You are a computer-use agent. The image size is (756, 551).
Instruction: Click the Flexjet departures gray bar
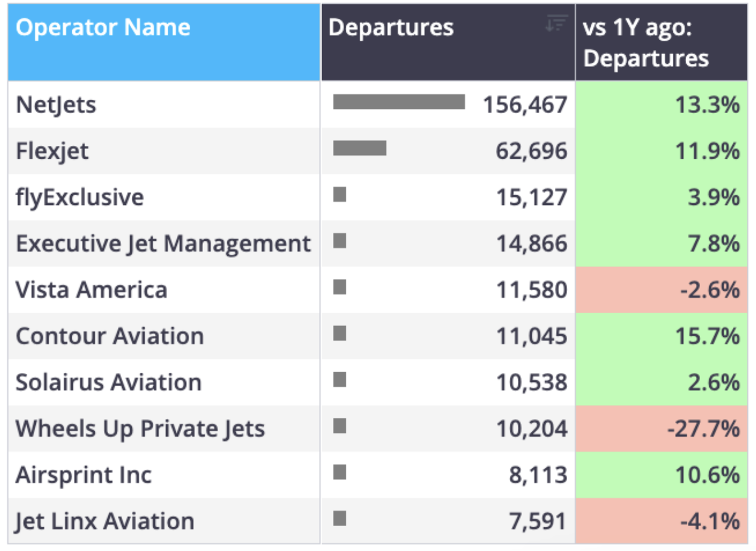coord(360,148)
